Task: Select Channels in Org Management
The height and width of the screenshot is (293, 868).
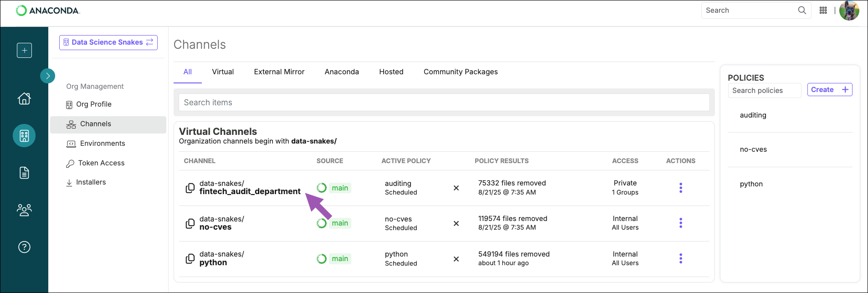Action: [x=108, y=124]
